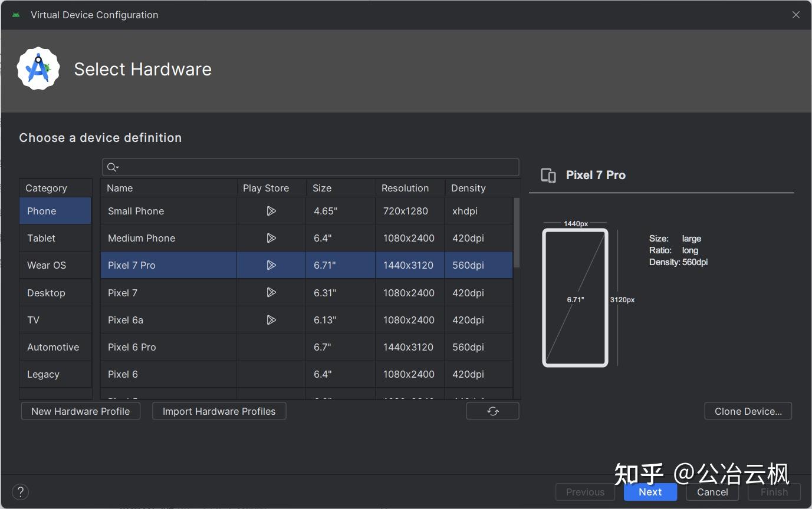Click the 420dpi cell in Pixel 6a row
812x509 pixels.
coord(479,320)
